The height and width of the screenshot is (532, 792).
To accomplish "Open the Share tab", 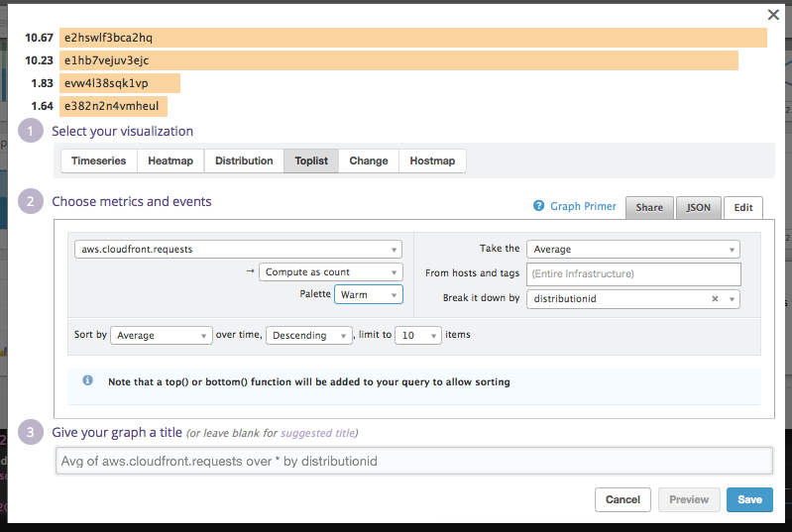I will pyautogui.click(x=649, y=207).
